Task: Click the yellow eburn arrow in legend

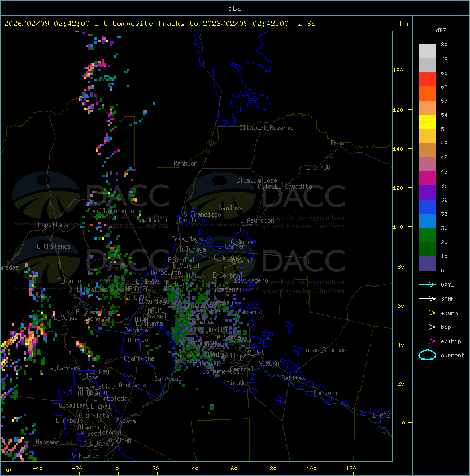Action: (427, 313)
